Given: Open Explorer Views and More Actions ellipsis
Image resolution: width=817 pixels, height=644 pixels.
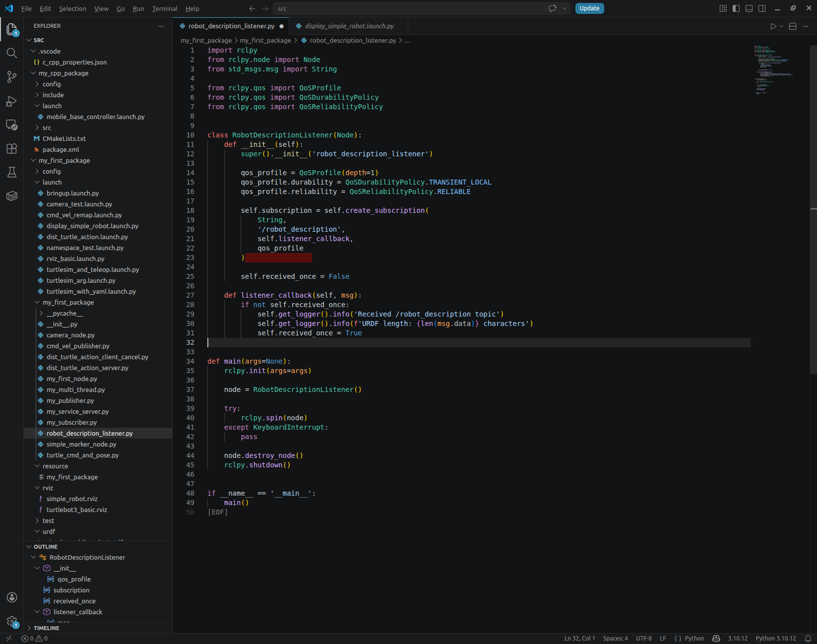Looking at the screenshot, I should point(161,26).
